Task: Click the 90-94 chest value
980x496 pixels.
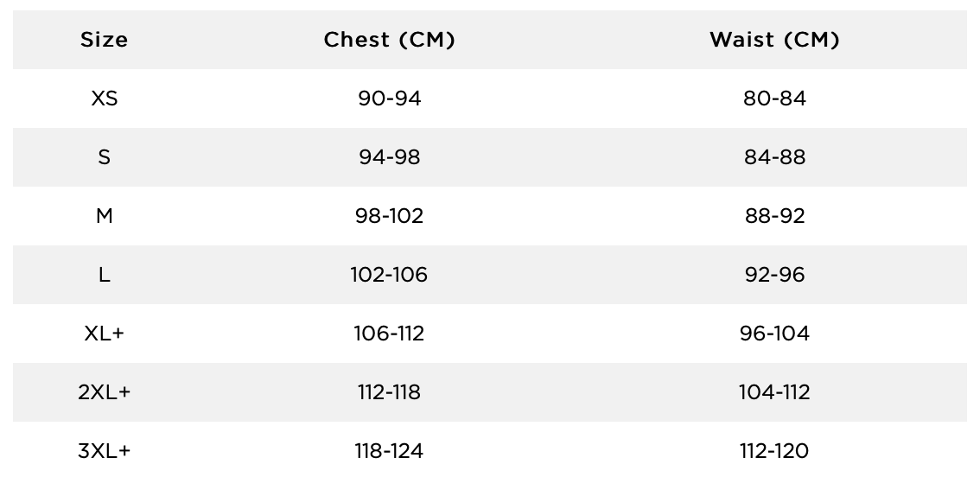Action: [390, 99]
